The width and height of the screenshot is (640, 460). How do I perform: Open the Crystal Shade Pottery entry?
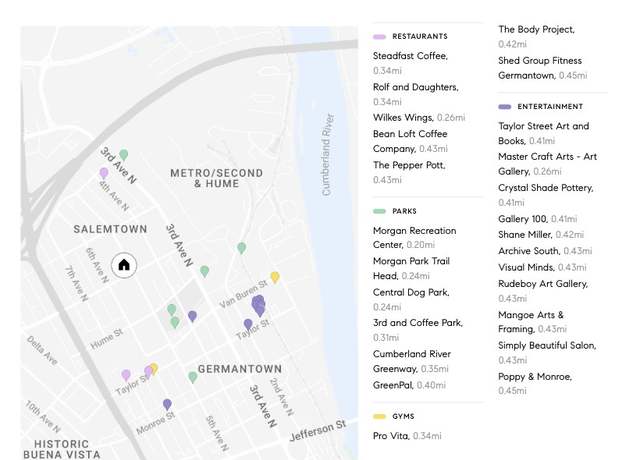545,188
